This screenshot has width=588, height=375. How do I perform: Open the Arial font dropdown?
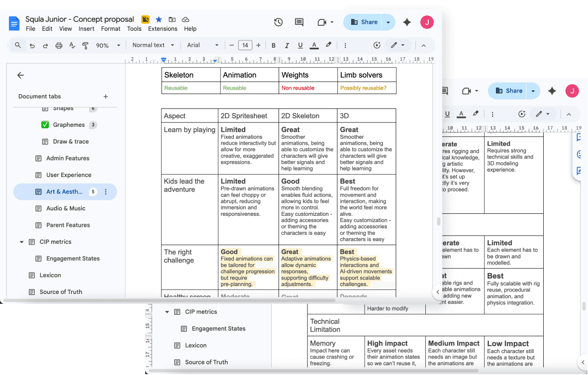[x=202, y=45]
